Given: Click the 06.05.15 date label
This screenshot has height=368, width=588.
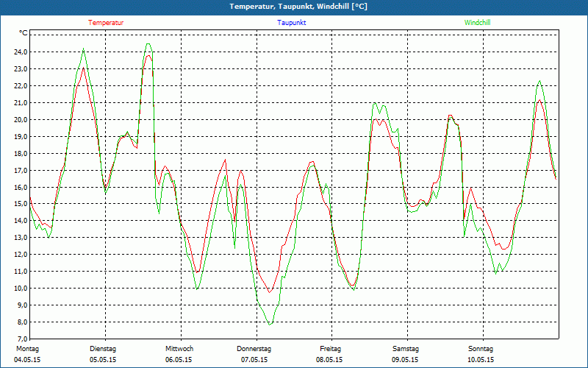Looking at the screenshot, I should 179,360.
